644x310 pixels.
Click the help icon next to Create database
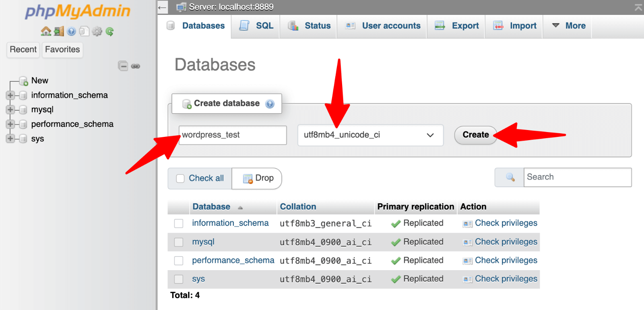(x=270, y=104)
